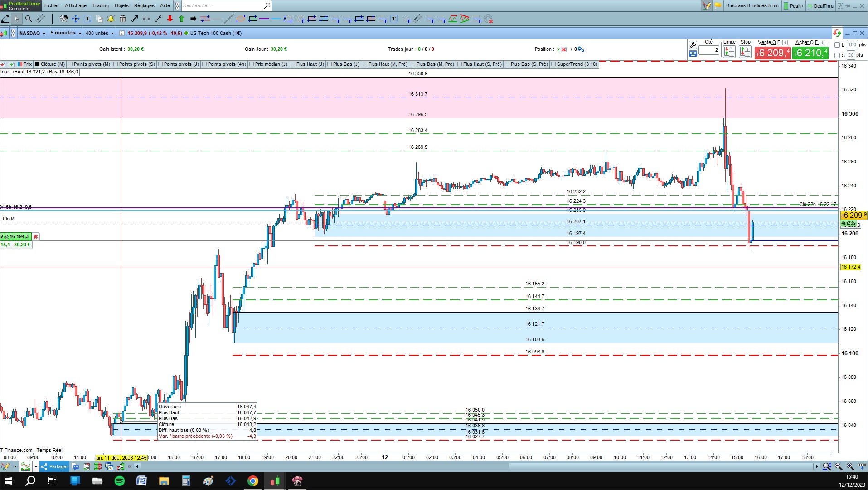Screen dimensions: 868x490
Task: Zoom in using the plus magnifier at bottom right
Action: click(850, 466)
